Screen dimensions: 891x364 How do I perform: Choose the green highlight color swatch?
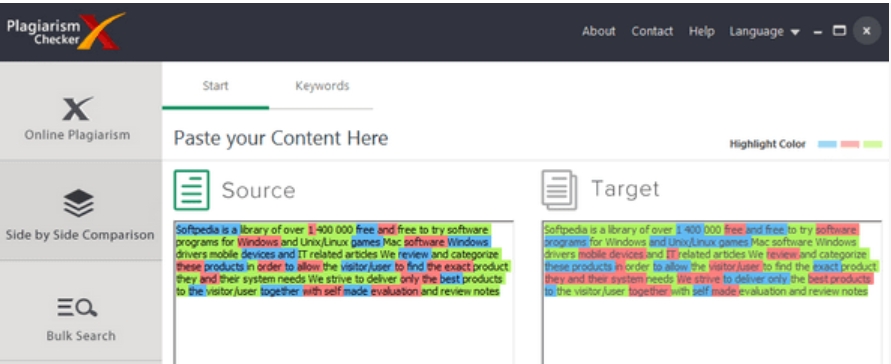pyautogui.click(x=872, y=144)
